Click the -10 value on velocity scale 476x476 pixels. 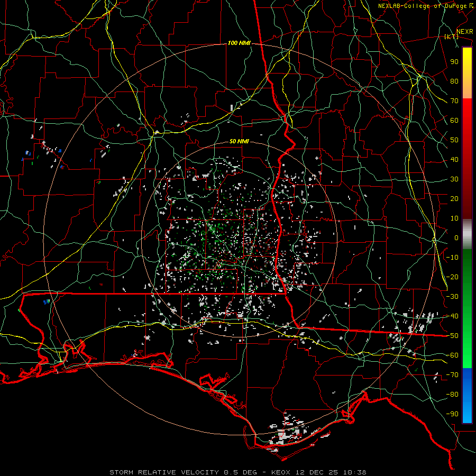[x=452, y=258]
